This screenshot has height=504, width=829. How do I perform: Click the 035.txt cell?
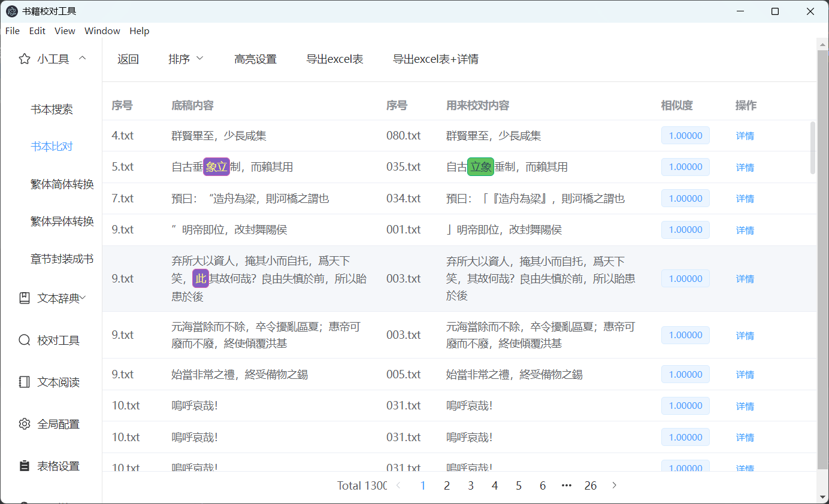click(404, 167)
